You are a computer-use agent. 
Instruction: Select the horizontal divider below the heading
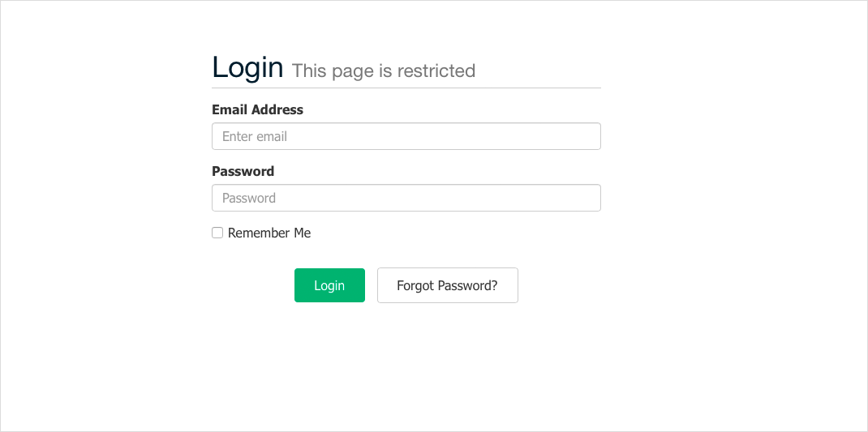pyautogui.click(x=406, y=88)
